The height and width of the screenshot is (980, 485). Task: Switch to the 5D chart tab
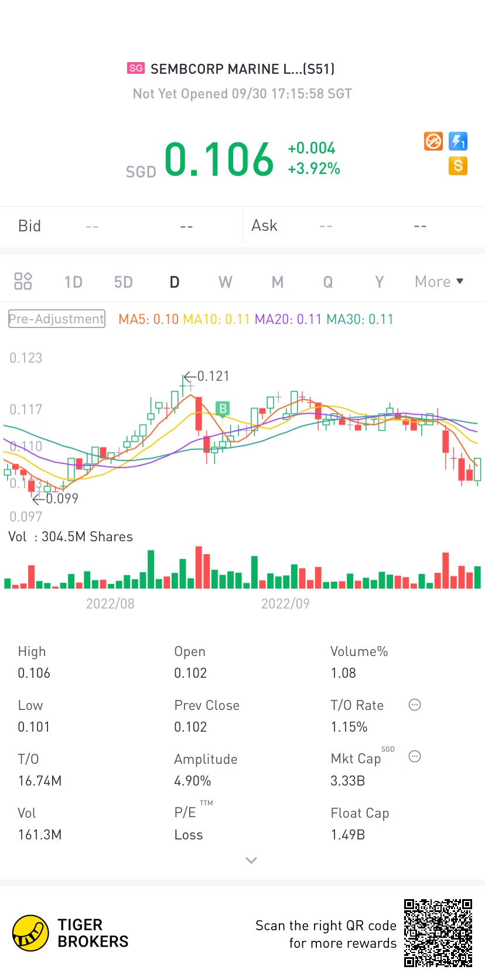coord(124,282)
